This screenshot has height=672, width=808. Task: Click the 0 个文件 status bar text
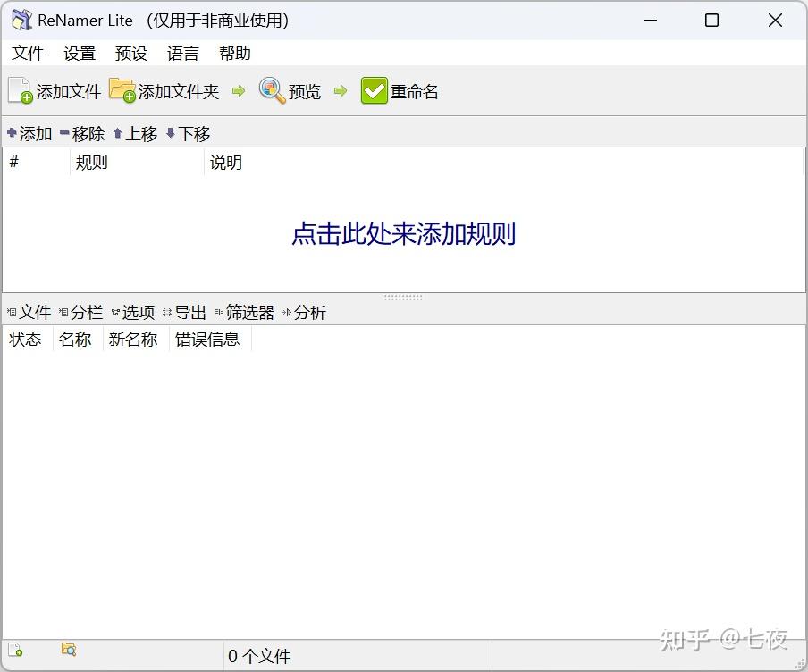click(x=259, y=656)
